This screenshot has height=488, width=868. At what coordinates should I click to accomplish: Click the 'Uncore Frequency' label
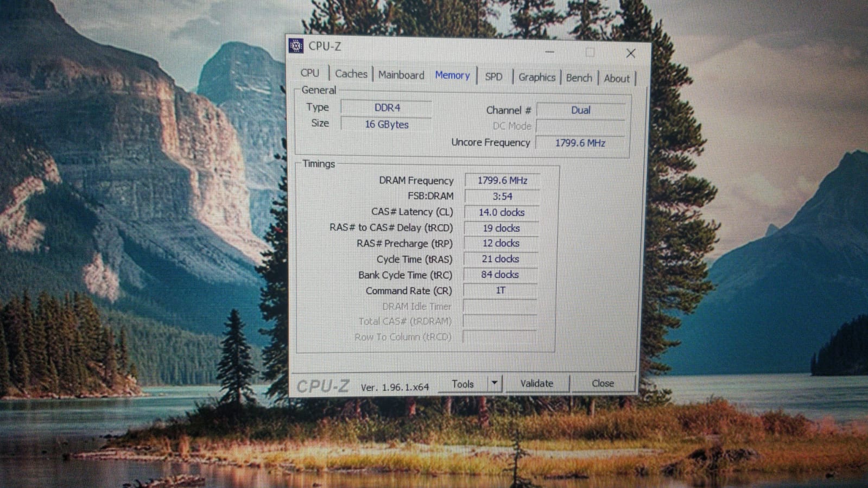(x=491, y=142)
